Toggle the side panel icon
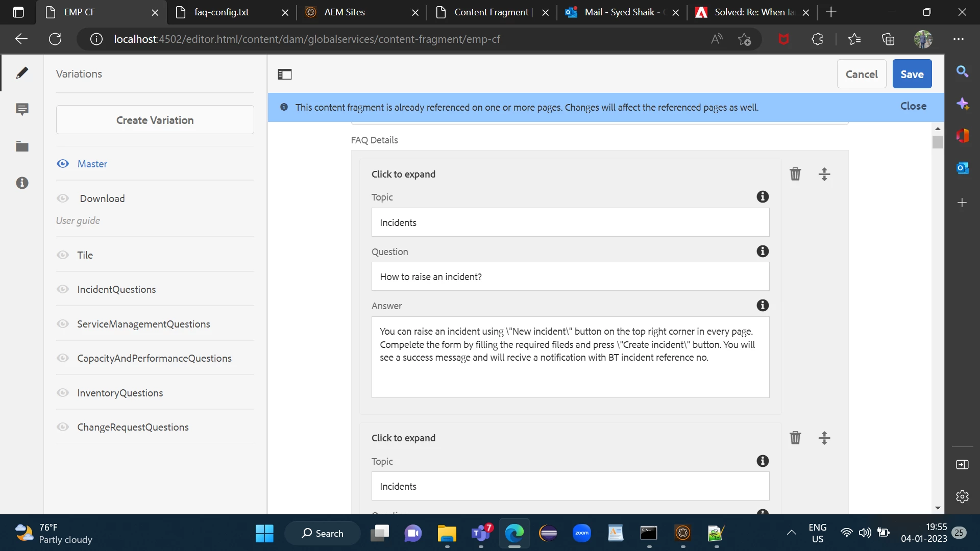This screenshot has height=551, width=980. 285,74
